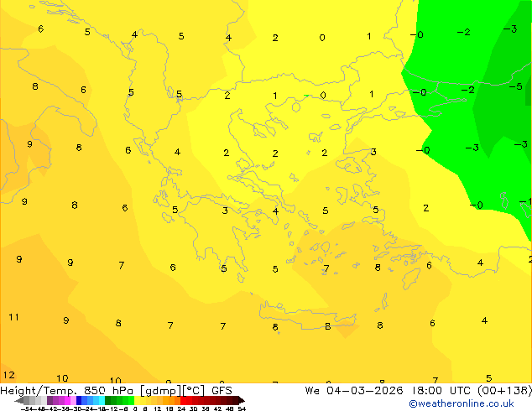532x411 pixels.
Task: Click the 'GFS' model label in the title
Action: 222,391
